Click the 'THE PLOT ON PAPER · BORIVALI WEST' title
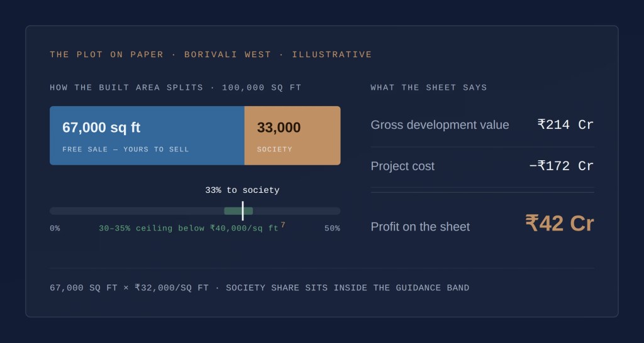The image size is (644, 343). point(160,55)
